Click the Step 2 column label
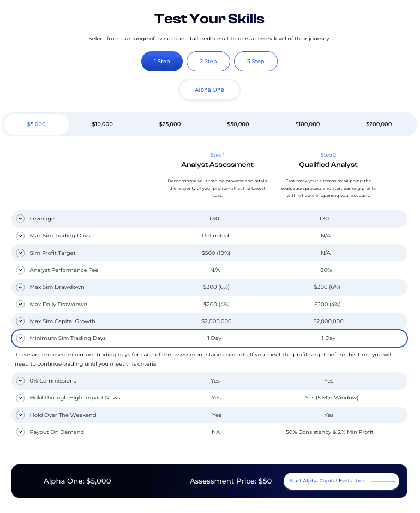 328,155
